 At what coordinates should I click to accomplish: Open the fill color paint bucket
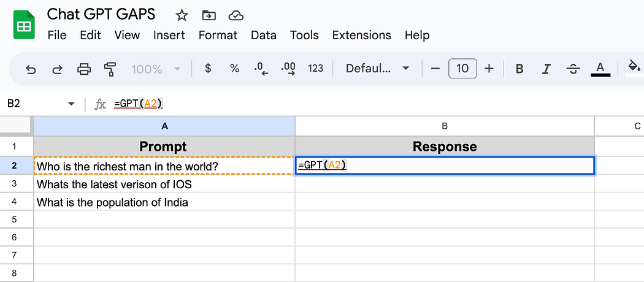coord(634,68)
